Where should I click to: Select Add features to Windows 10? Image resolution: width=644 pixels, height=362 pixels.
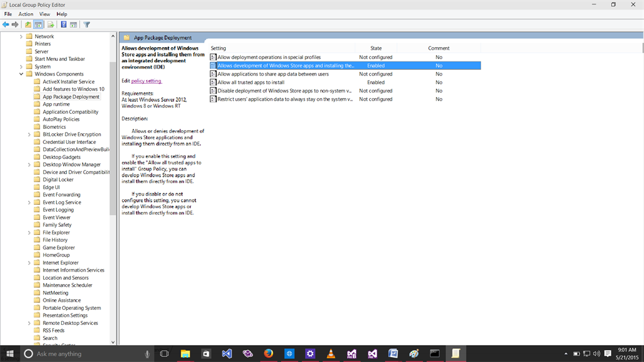pyautogui.click(x=74, y=89)
